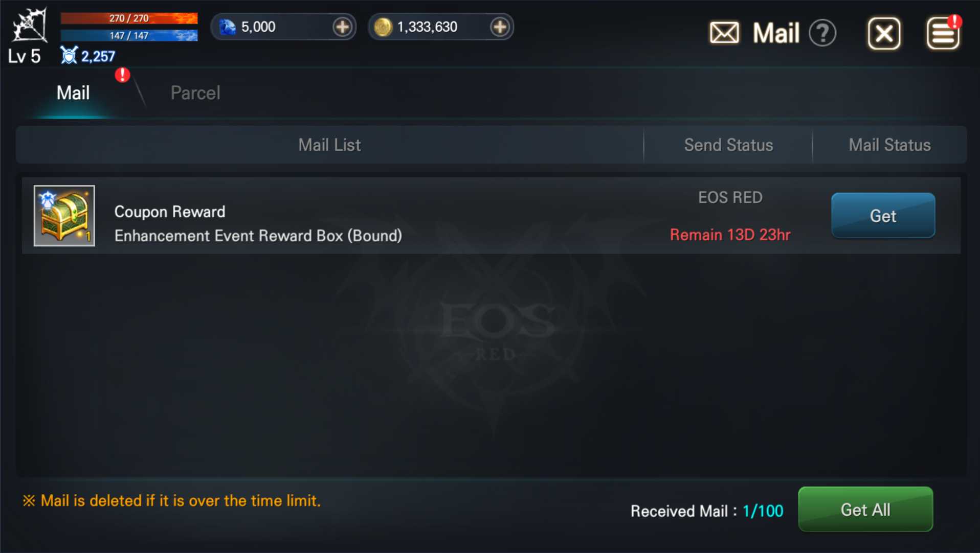Switch to the Parcel tab
Viewport: 980px width, 553px height.
tap(195, 93)
